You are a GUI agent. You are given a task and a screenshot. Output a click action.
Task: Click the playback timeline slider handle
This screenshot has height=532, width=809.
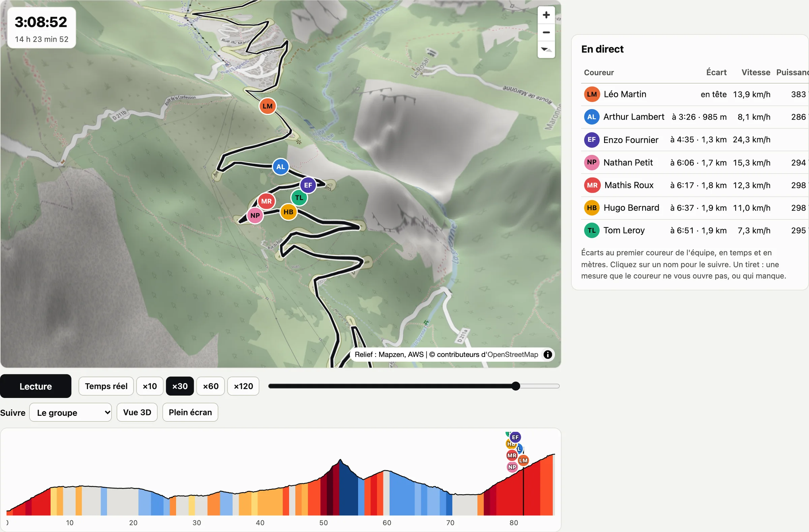pyautogui.click(x=516, y=386)
